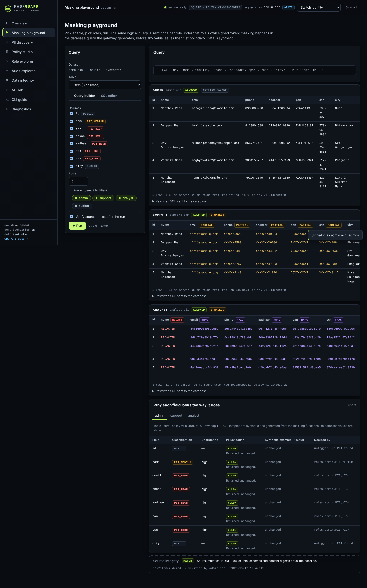
Task: Uncheck the ssn column checkbox
Action: point(71,158)
